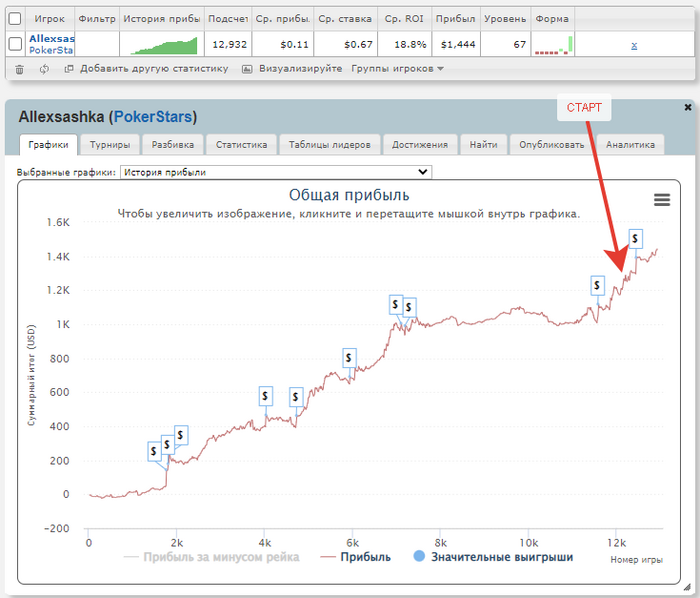Click the topmost $ marker near 1.4K
This screenshot has width=700, height=598.
coord(635,239)
